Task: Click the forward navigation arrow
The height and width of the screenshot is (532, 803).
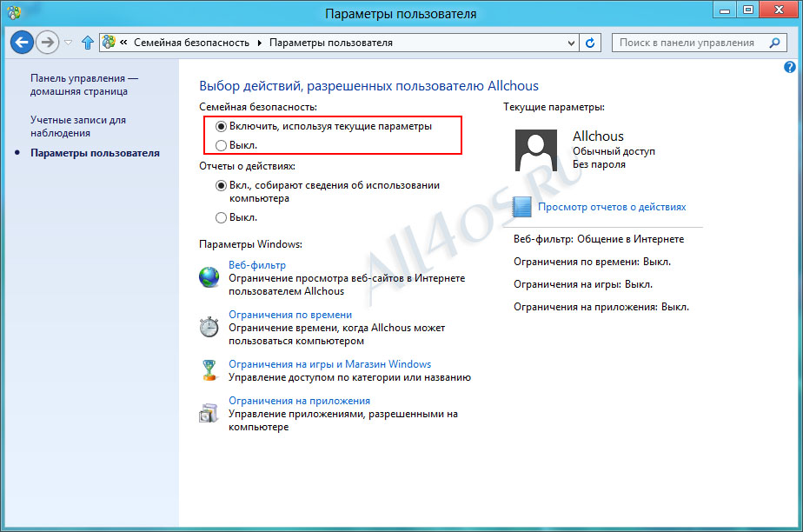Action: 48,43
